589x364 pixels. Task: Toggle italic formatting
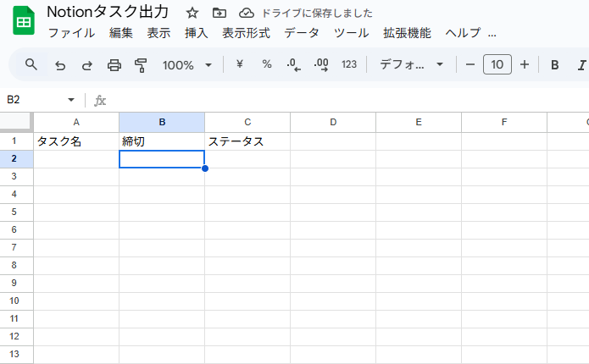pyautogui.click(x=581, y=65)
